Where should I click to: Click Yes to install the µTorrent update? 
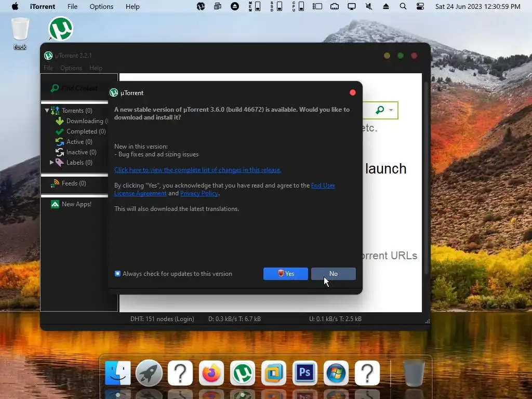pyautogui.click(x=285, y=273)
